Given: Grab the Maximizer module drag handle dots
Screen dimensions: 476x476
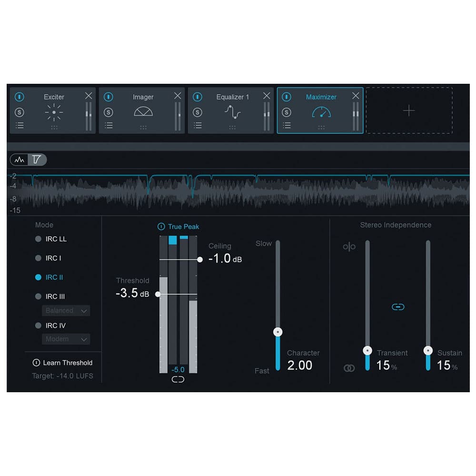Looking at the screenshot, I should point(321,128).
